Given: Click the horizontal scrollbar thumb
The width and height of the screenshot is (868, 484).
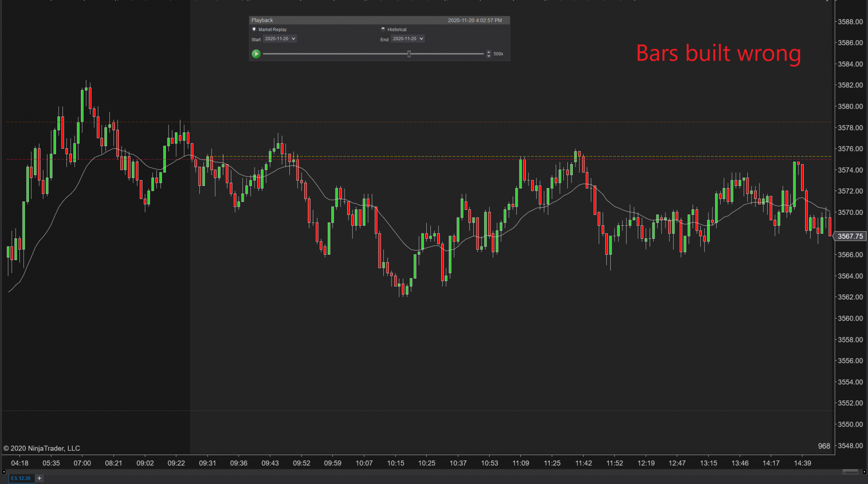Looking at the screenshot, I should (850, 472).
